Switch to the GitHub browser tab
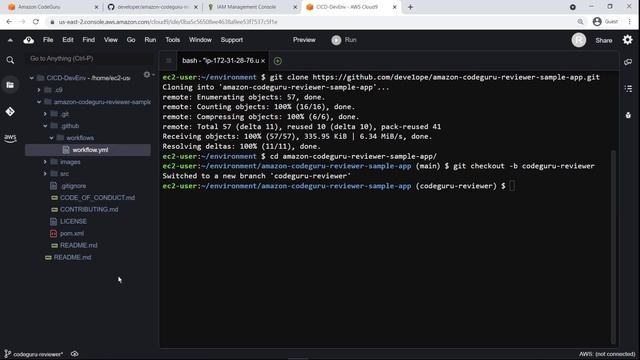The width and height of the screenshot is (640, 360). [x=152, y=7]
